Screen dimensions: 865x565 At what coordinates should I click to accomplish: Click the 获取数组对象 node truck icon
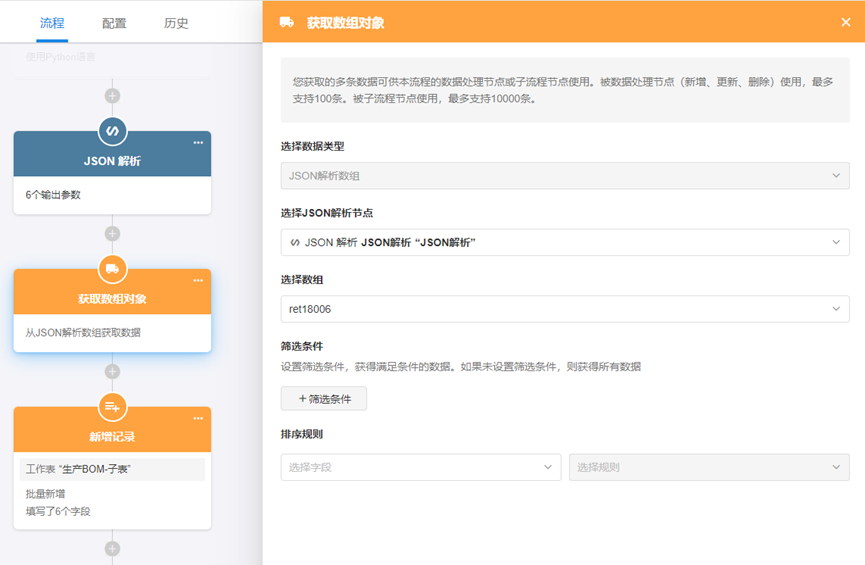tap(112, 269)
